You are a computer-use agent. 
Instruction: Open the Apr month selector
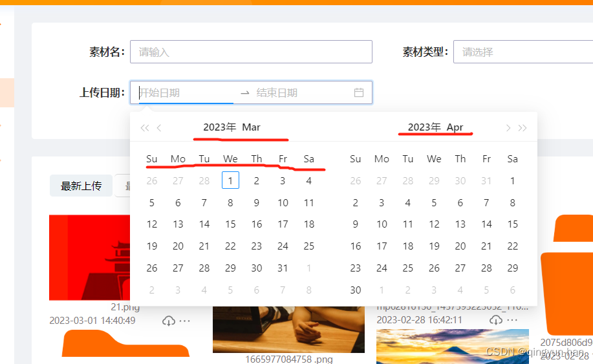click(x=455, y=127)
